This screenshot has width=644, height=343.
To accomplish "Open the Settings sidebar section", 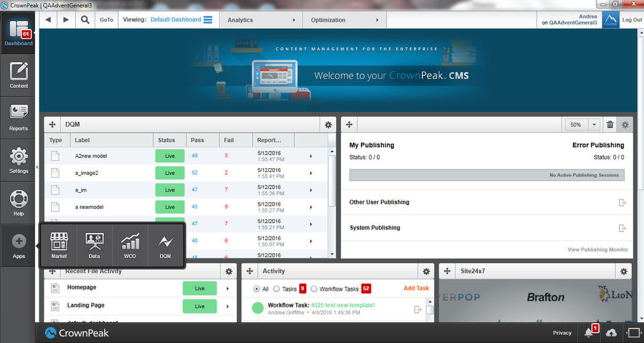I will tap(19, 160).
